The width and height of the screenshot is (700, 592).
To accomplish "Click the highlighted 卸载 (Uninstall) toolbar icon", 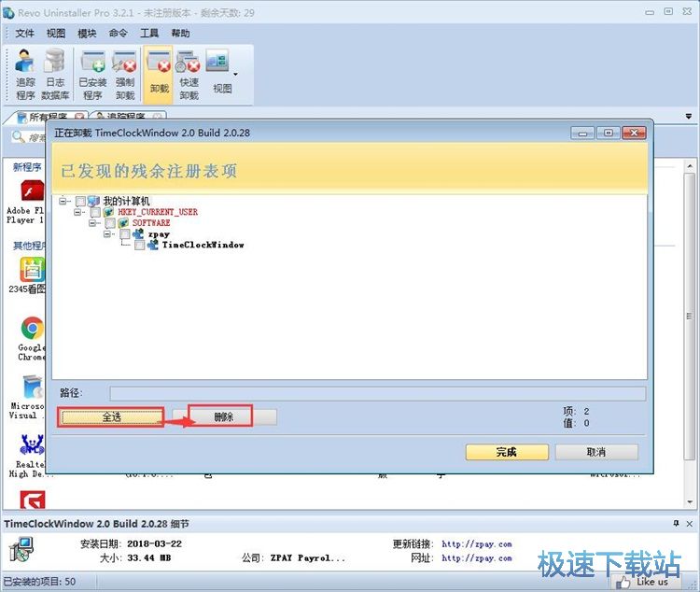I will 159,74.
